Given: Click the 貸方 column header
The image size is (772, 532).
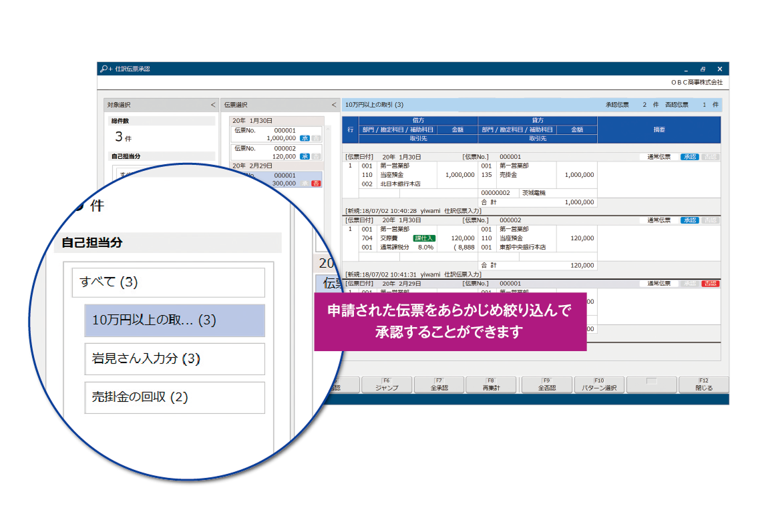Looking at the screenshot, I should (x=538, y=120).
